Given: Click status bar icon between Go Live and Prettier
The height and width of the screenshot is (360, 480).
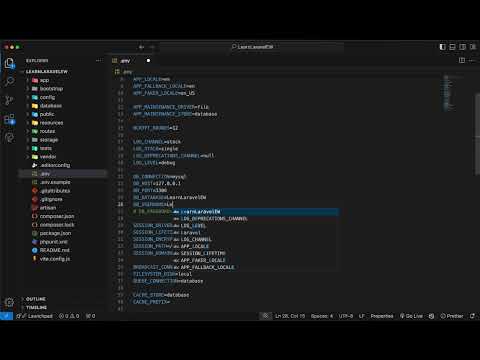Looking at the screenshot, I should [x=431, y=316].
